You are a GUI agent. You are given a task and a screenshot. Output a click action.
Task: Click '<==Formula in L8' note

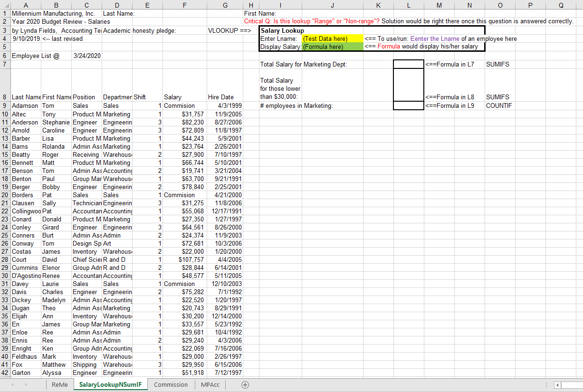pyautogui.click(x=450, y=97)
